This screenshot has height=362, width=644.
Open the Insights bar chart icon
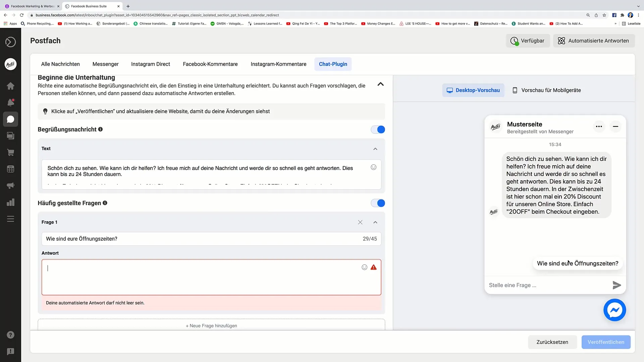tap(10, 202)
